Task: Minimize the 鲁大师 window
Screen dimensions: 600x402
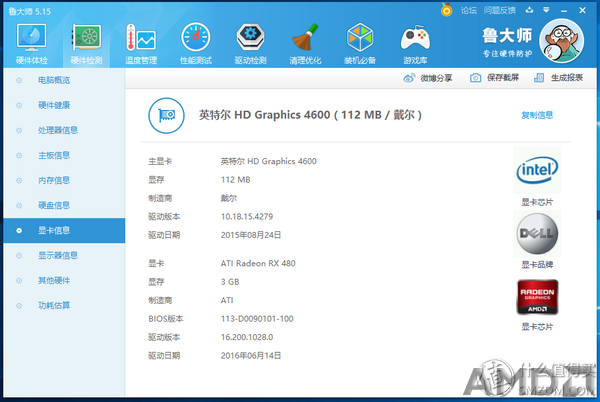Action: point(564,11)
